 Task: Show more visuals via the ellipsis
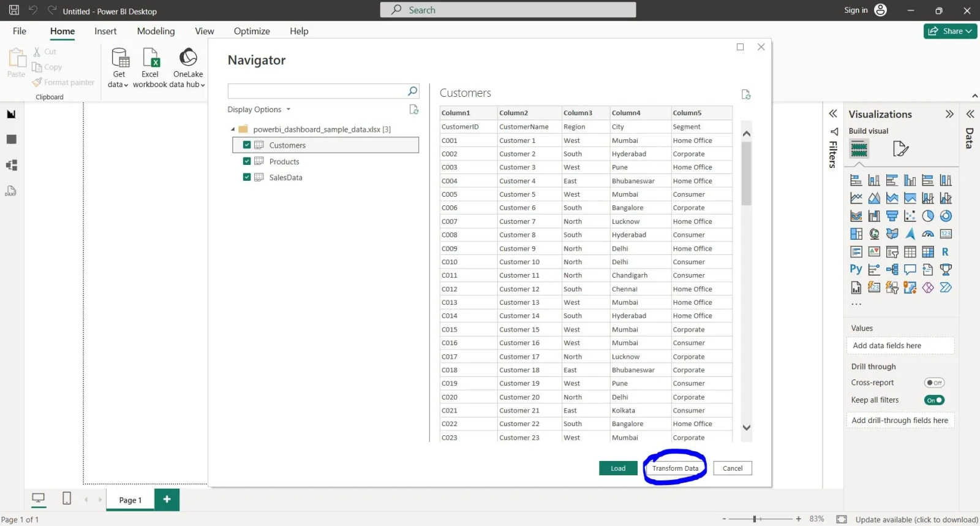[x=856, y=304]
